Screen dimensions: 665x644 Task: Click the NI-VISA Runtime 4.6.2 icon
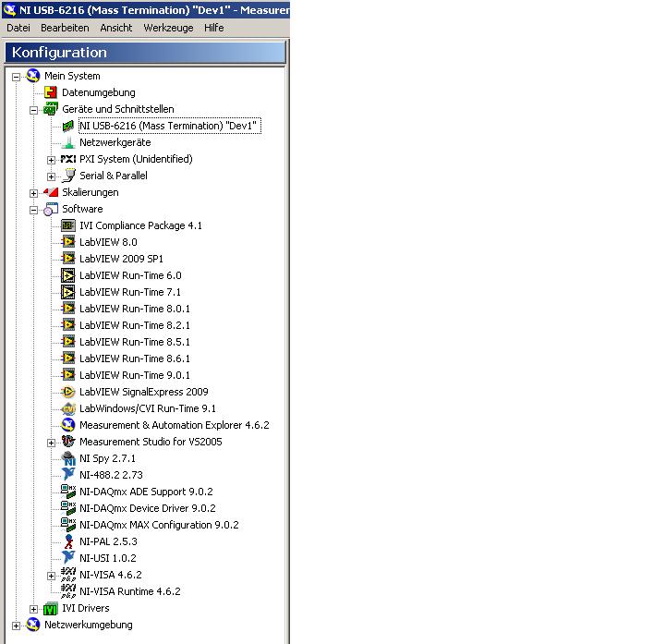pos(67,591)
